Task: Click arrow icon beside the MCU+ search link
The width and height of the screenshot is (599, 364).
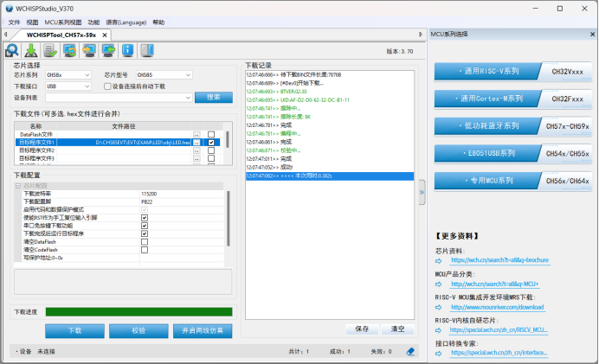Action: [439, 284]
